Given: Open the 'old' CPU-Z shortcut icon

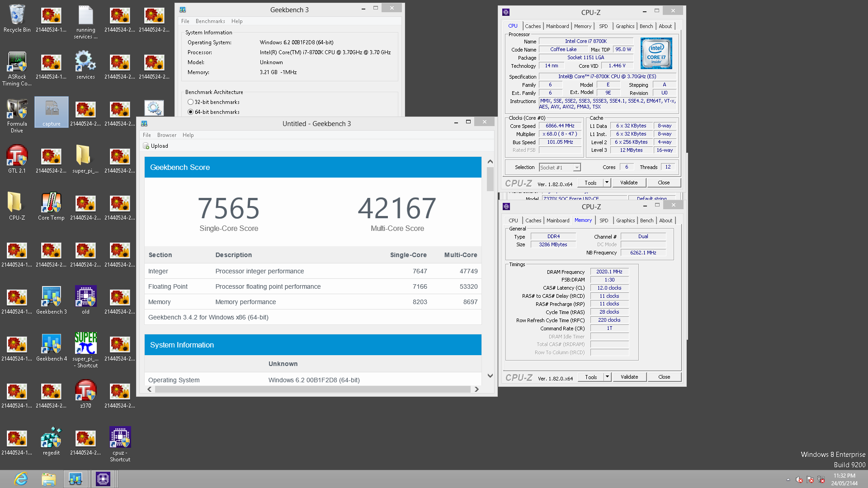Looking at the screenshot, I should pyautogui.click(x=85, y=300).
